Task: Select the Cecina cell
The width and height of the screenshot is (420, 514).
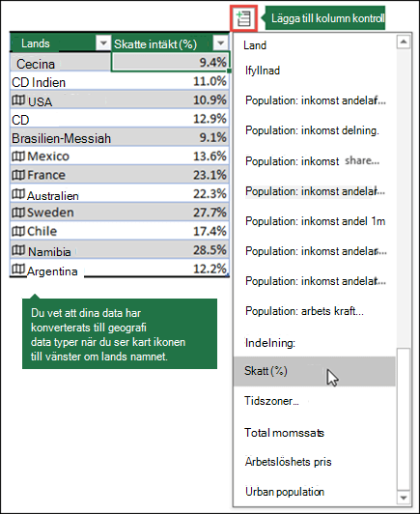Action: (60, 63)
